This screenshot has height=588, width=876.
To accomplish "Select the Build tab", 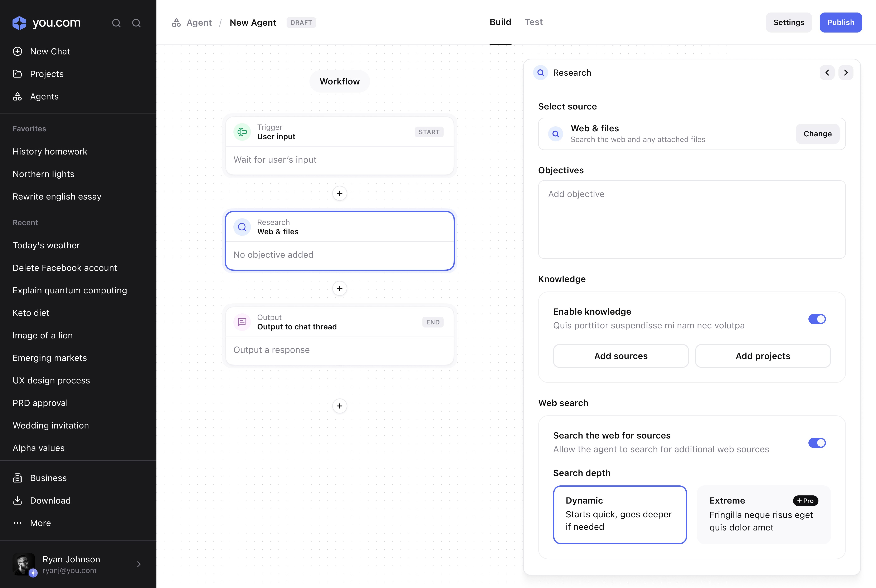I will 500,22.
